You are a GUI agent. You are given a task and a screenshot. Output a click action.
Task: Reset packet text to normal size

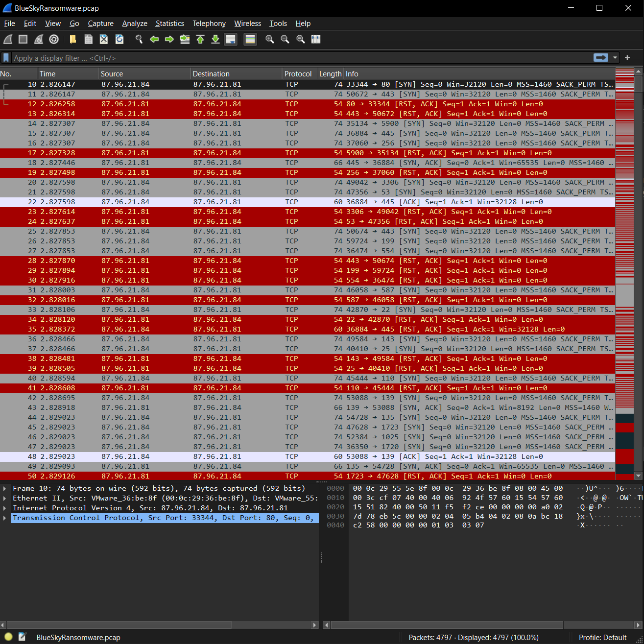[301, 39]
